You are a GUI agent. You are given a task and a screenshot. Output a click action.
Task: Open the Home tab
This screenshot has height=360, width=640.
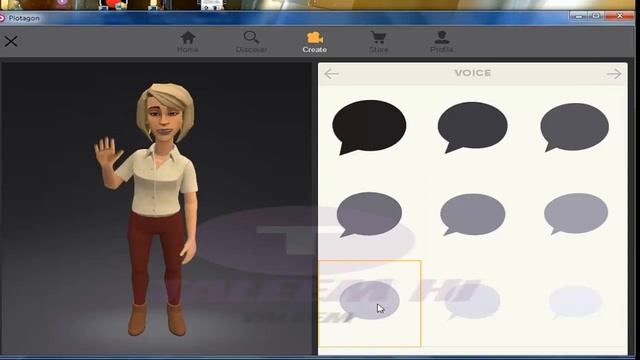(x=188, y=42)
